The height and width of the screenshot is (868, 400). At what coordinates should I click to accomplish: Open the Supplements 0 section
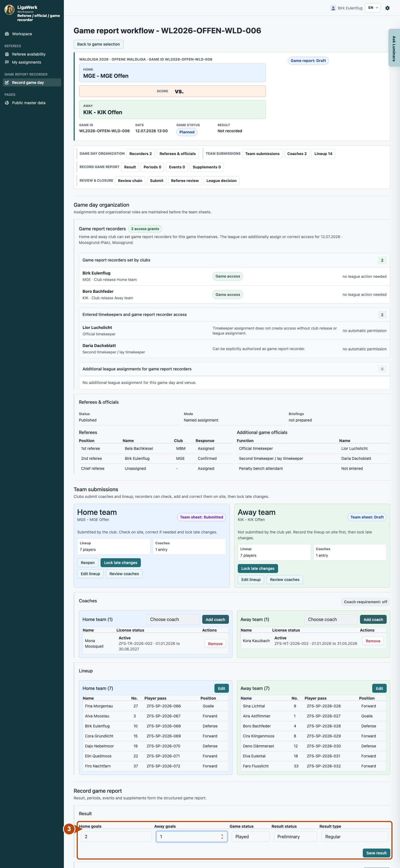(207, 167)
